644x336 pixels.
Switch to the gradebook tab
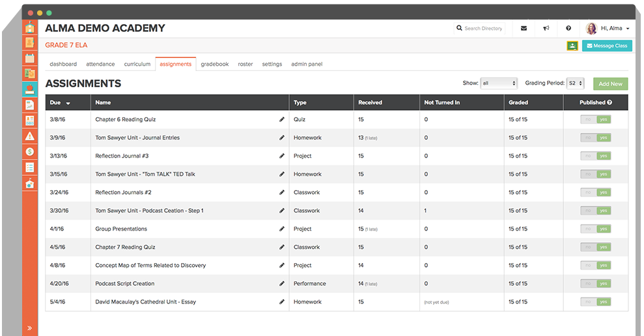coord(214,64)
